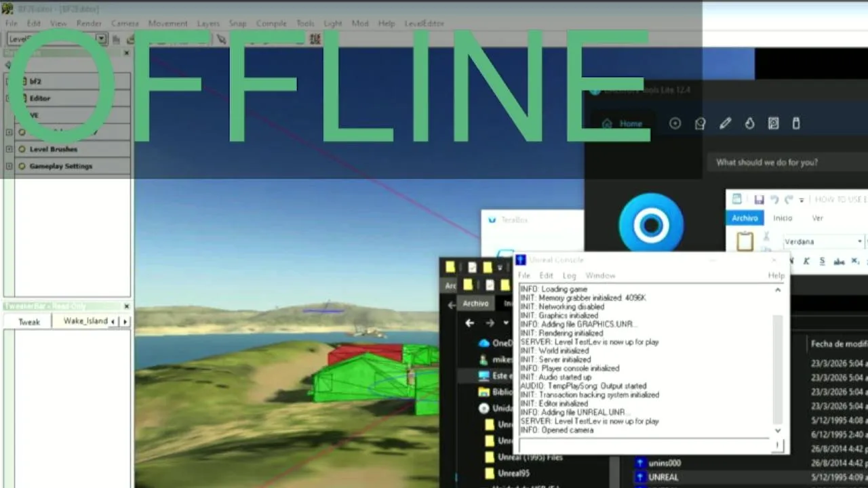Click the Level Brushes yellow circle icon
This screenshot has width=868, height=488.
(22, 149)
